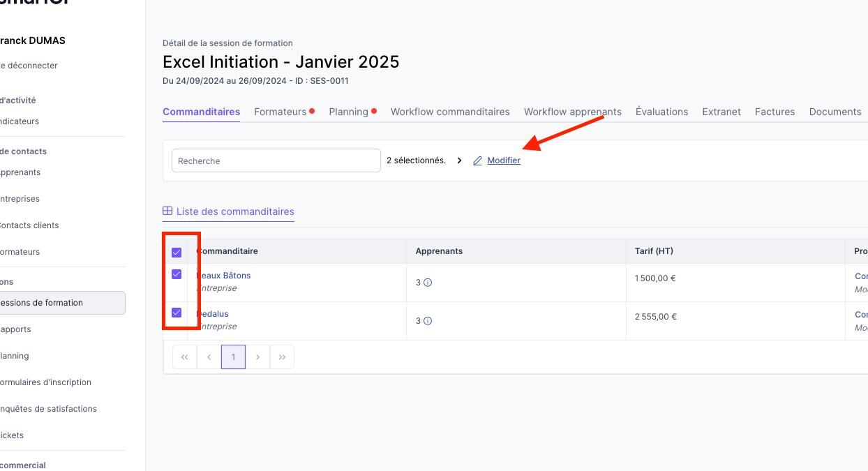Open the Formateurs tab
Screen dimensions: 868x471
(280, 112)
